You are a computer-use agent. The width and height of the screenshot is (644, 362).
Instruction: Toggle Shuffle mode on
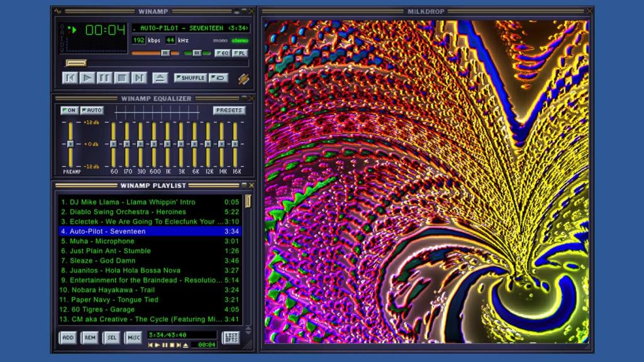tap(191, 78)
